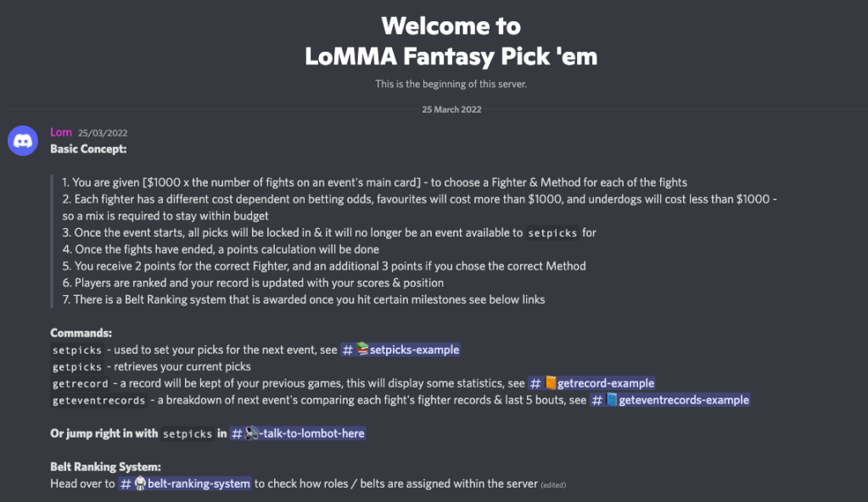Click the hash icon before setpicks-example

348,349
